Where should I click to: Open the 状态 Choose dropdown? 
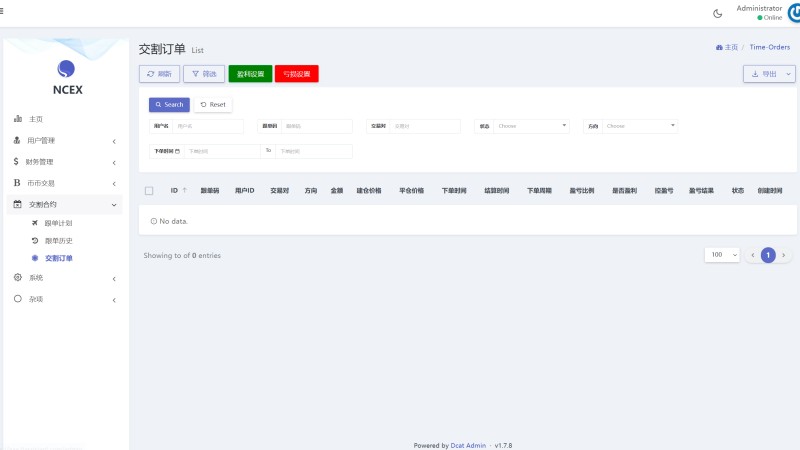[x=531, y=126]
